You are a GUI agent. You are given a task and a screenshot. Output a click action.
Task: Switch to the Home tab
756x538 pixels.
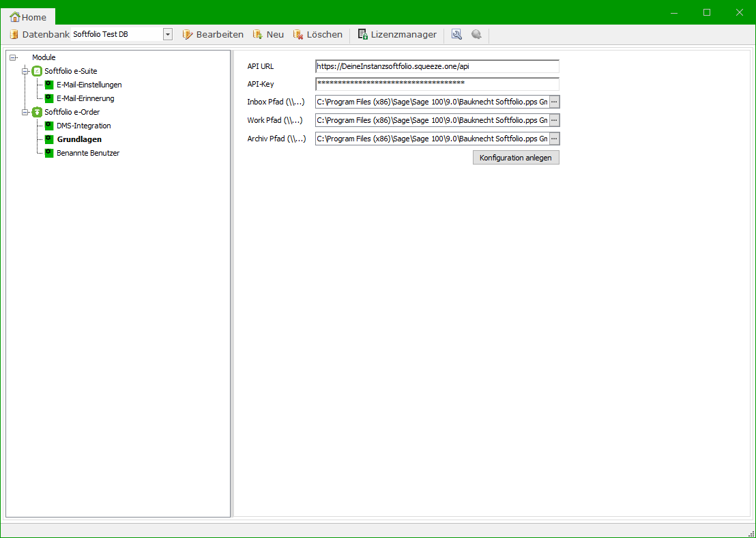point(28,17)
